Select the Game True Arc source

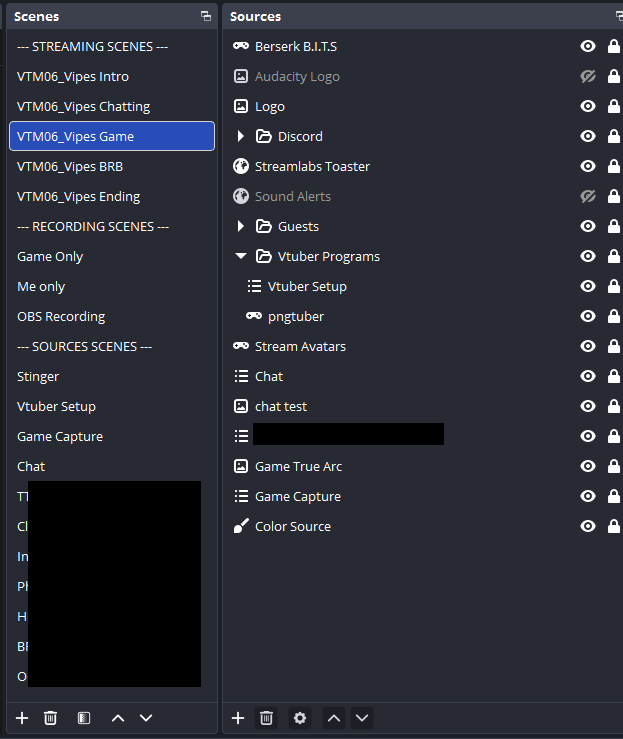click(298, 466)
